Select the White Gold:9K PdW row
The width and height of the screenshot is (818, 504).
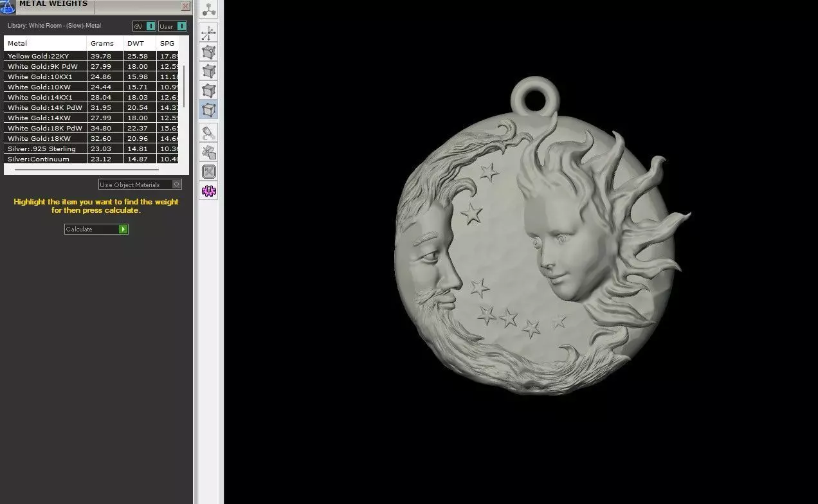[91, 66]
